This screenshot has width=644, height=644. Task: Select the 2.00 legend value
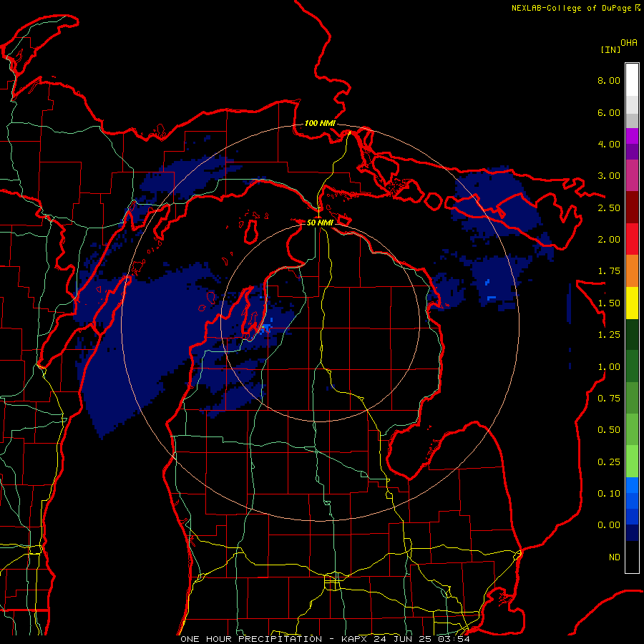click(x=609, y=240)
